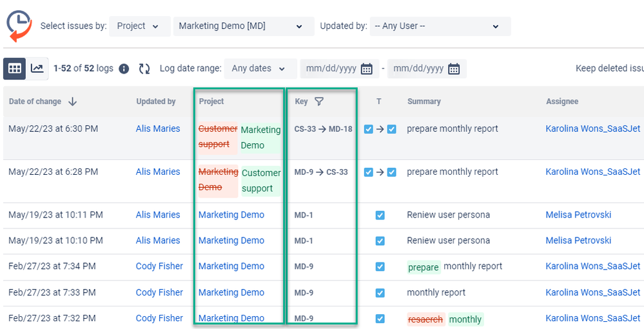This screenshot has height=329, width=644.
Task: Open Melisa Petrovski in 10:10 PM row
Action: coord(578,241)
